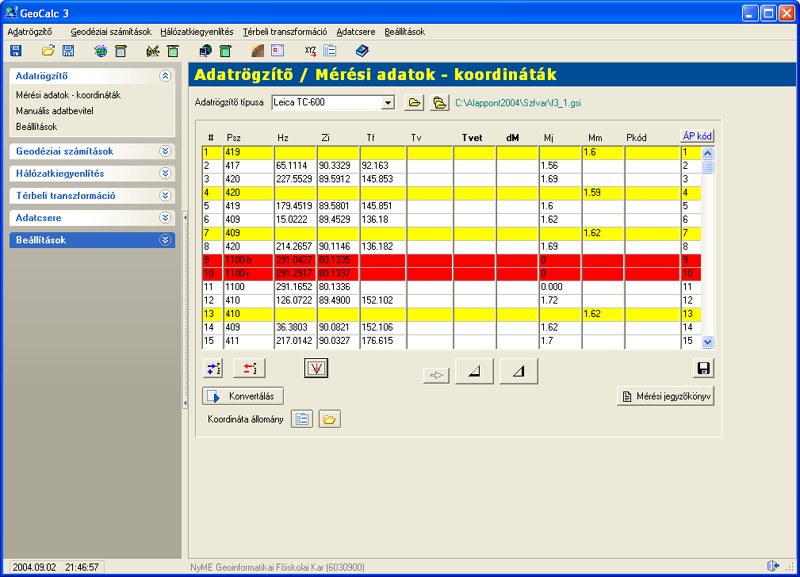Viewport: 800px width, 577px height.
Task: Open the Beállítások menu in menu bar
Action: pyautogui.click(x=405, y=32)
